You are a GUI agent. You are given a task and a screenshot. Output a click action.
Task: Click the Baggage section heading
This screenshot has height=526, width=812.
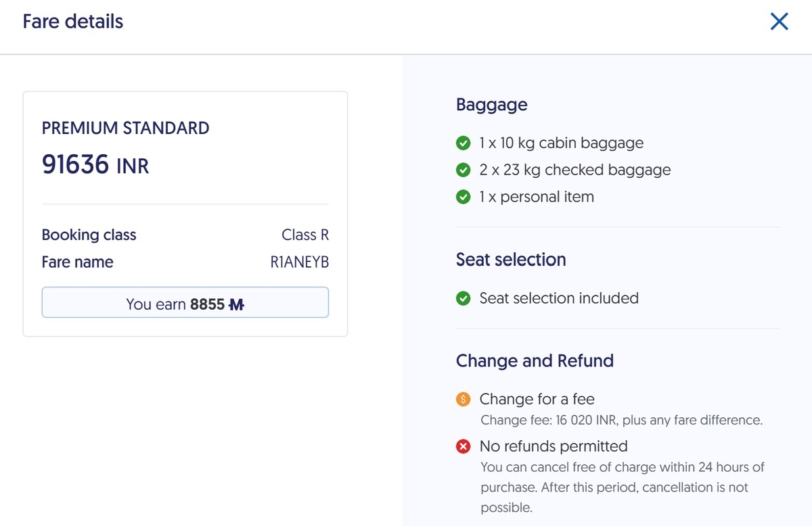492,105
